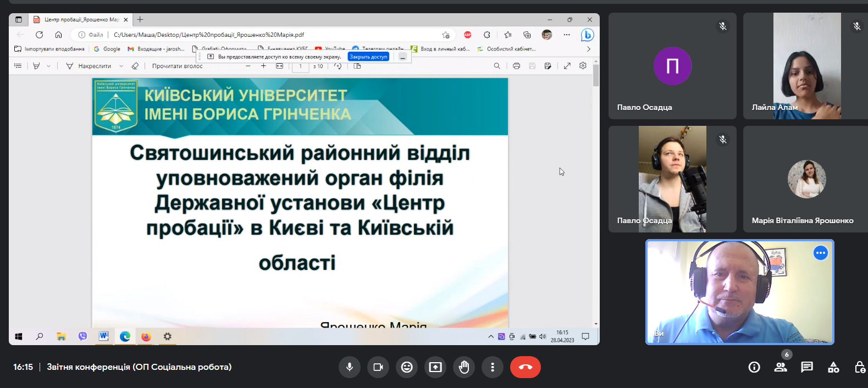This screenshot has width=868, height=388.
Task: Turn off your camera in the meeting
Action: click(378, 367)
